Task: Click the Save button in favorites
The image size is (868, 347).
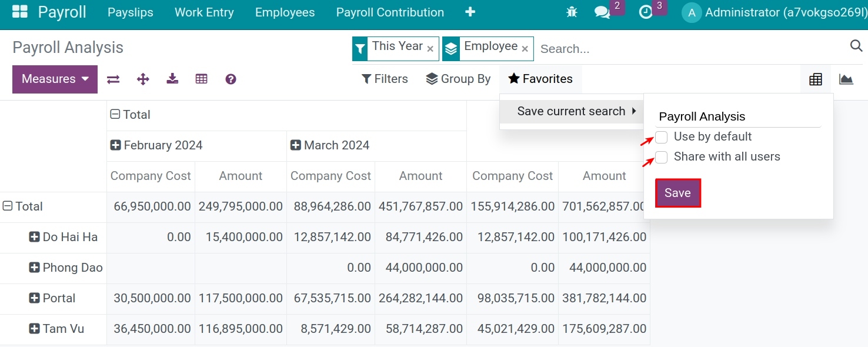Action: (677, 192)
